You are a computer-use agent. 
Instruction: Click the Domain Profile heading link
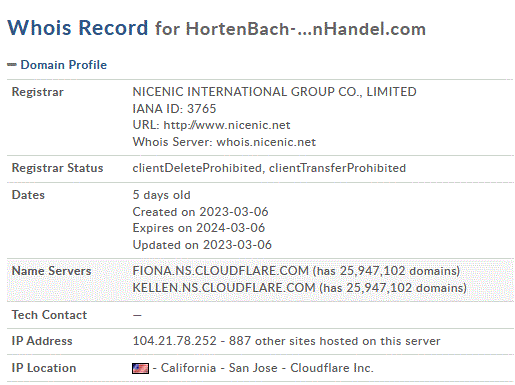pos(64,65)
